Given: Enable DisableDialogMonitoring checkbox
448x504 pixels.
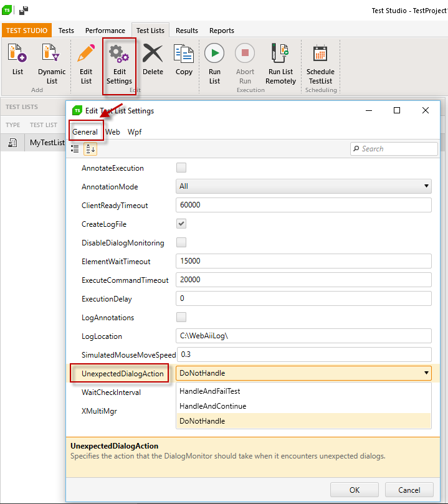Looking at the screenshot, I should (x=181, y=242).
